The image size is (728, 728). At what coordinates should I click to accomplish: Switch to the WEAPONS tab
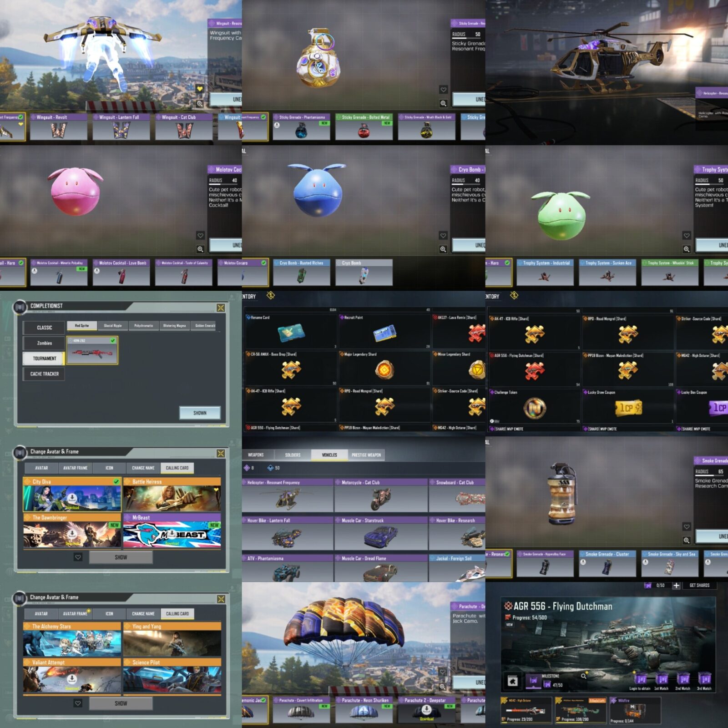[256, 455]
